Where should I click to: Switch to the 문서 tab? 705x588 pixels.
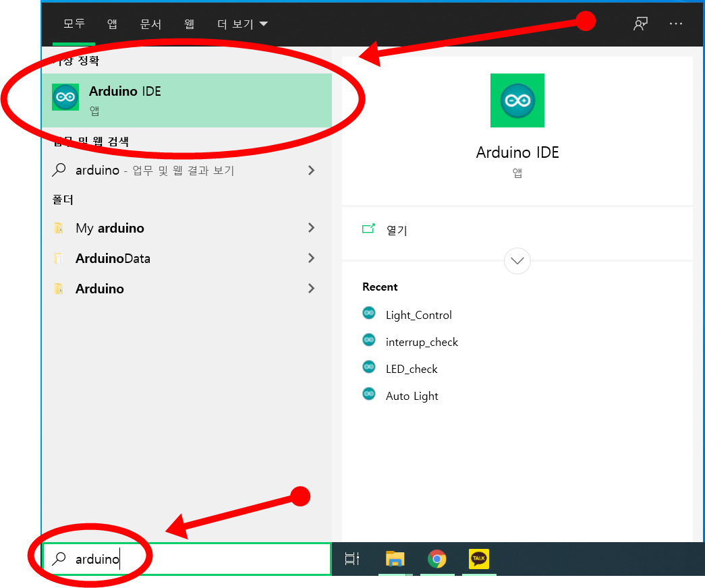[x=150, y=24]
